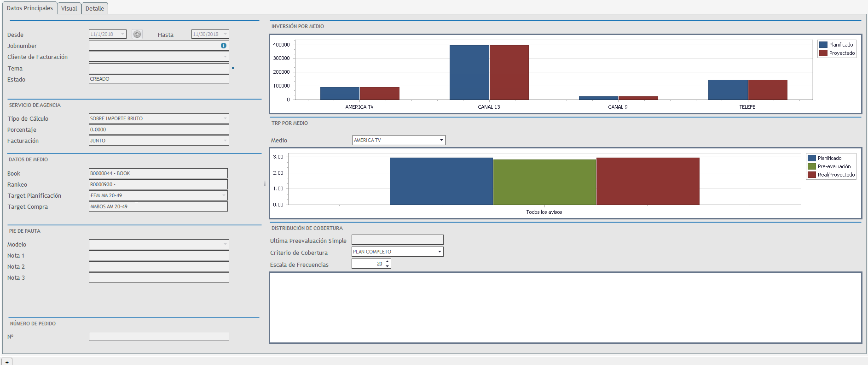
Task: Click the CANAL 13 Planificado bar
Action: click(x=469, y=72)
